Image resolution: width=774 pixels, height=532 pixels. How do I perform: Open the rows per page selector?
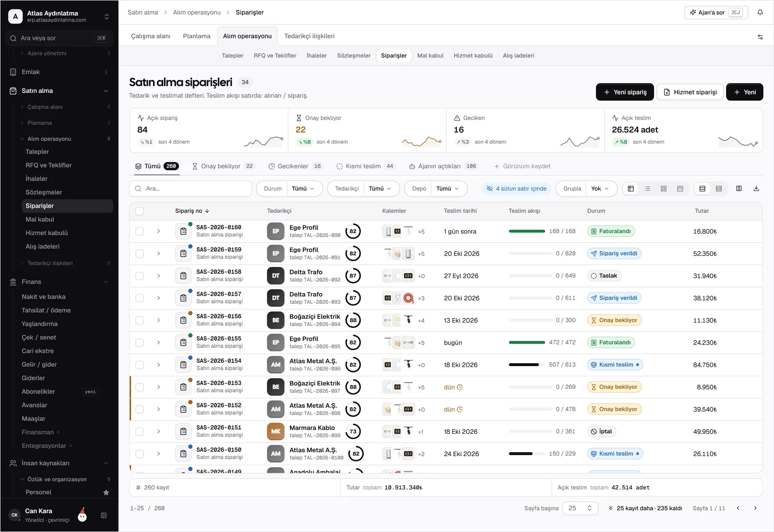[580, 508]
